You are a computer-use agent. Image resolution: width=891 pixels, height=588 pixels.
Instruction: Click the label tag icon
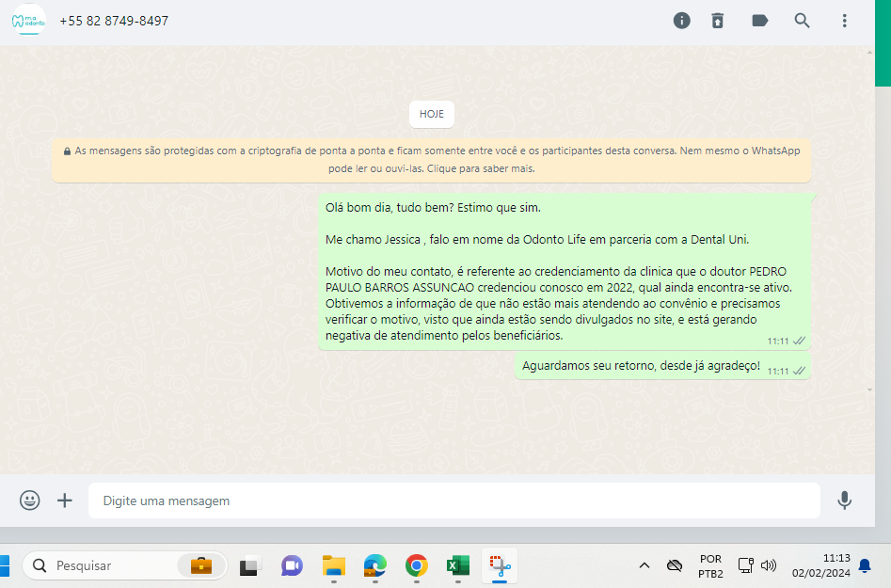(x=759, y=21)
